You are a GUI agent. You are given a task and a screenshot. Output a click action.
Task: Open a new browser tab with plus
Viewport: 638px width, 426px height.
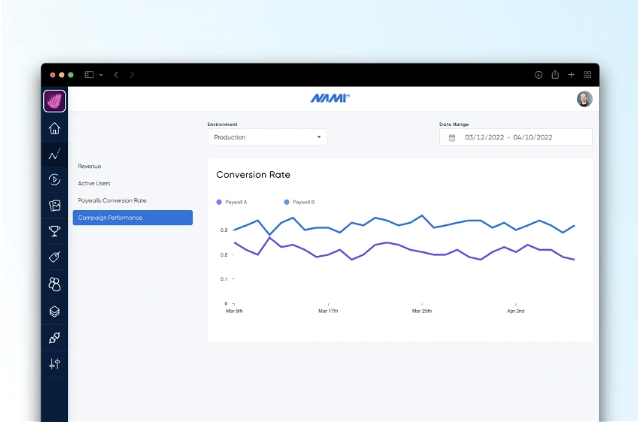click(571, 75)
